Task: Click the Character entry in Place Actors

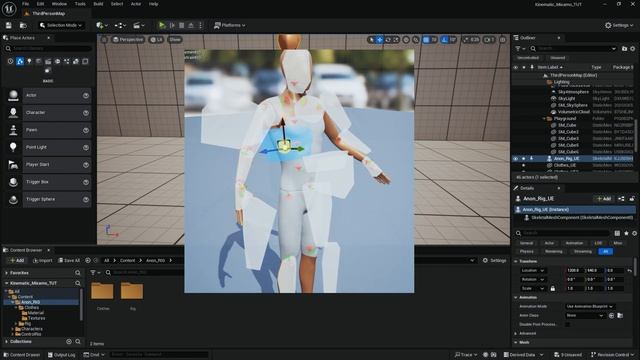Action: click(x=48, y=113)
